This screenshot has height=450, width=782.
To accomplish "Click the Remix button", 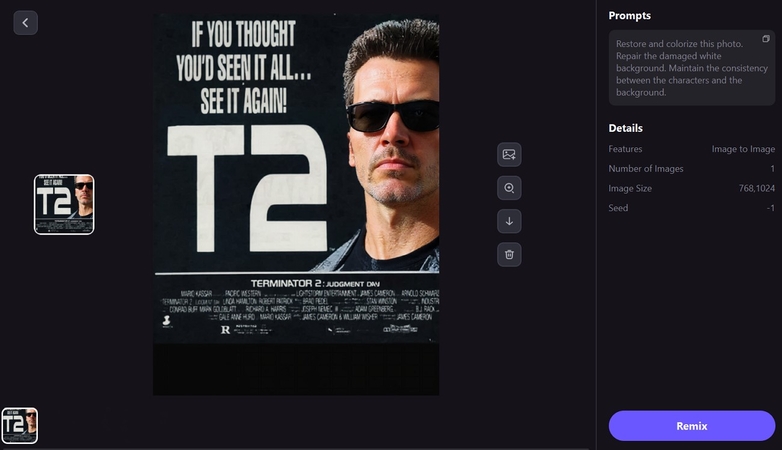I will point(692,426).
